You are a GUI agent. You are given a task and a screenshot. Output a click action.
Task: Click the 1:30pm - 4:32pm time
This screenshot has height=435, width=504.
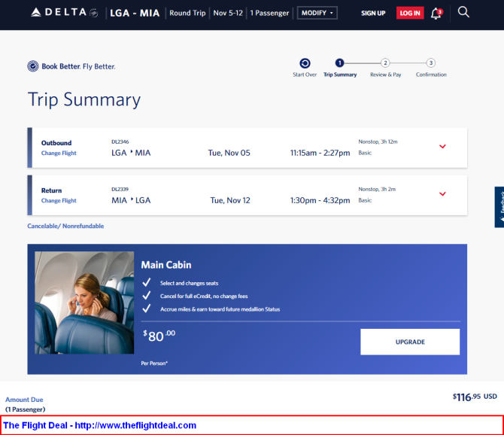pos(320,201)
